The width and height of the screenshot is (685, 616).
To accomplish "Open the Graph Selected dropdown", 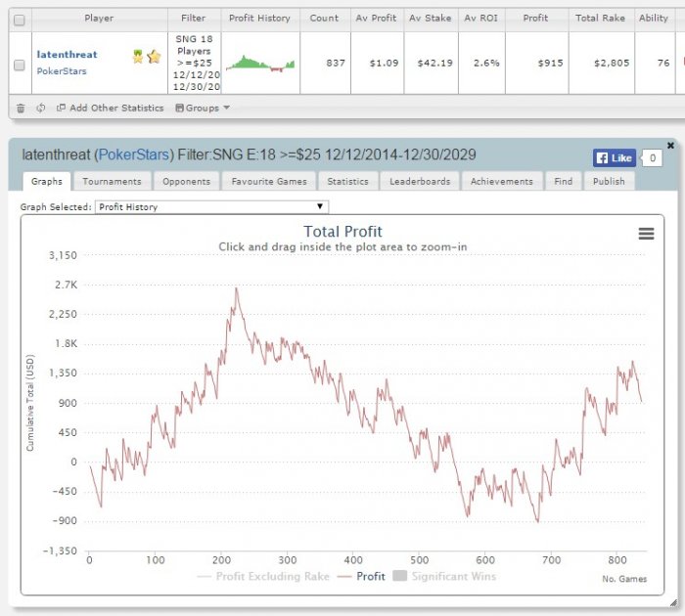I will point(212,207).
